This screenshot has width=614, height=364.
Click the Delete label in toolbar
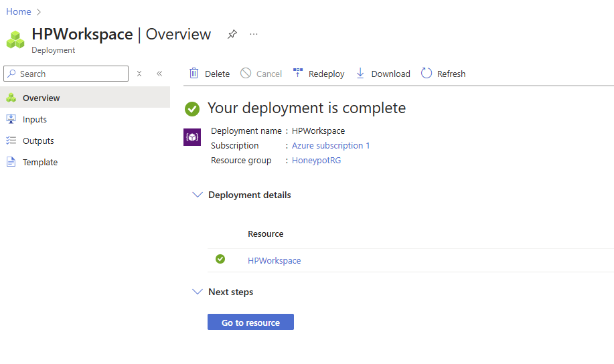(218, 74)
